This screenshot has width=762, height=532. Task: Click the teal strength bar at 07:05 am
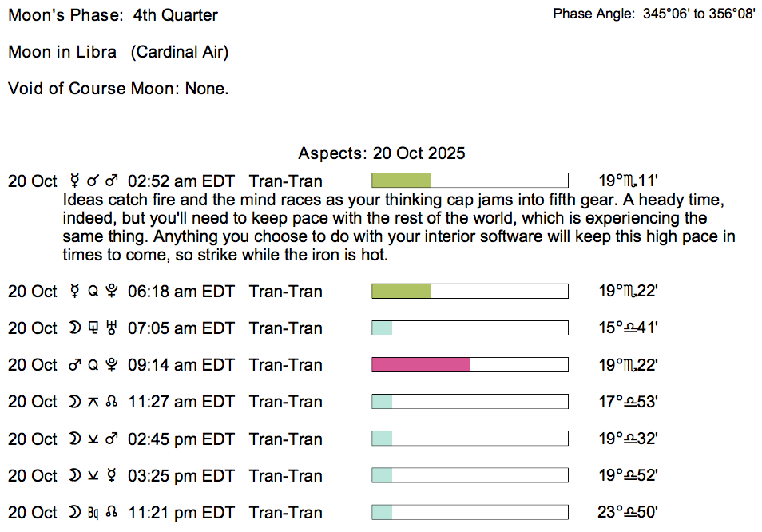pos(383,328)
